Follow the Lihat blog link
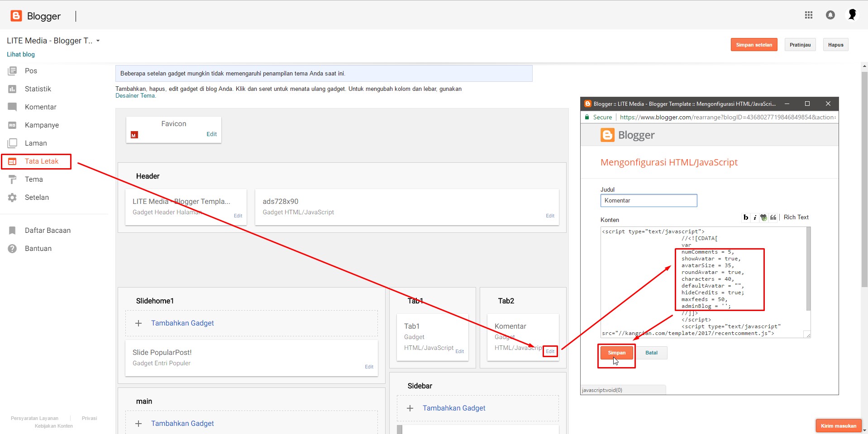The image size is (868, 434). (x=21, y=54)
